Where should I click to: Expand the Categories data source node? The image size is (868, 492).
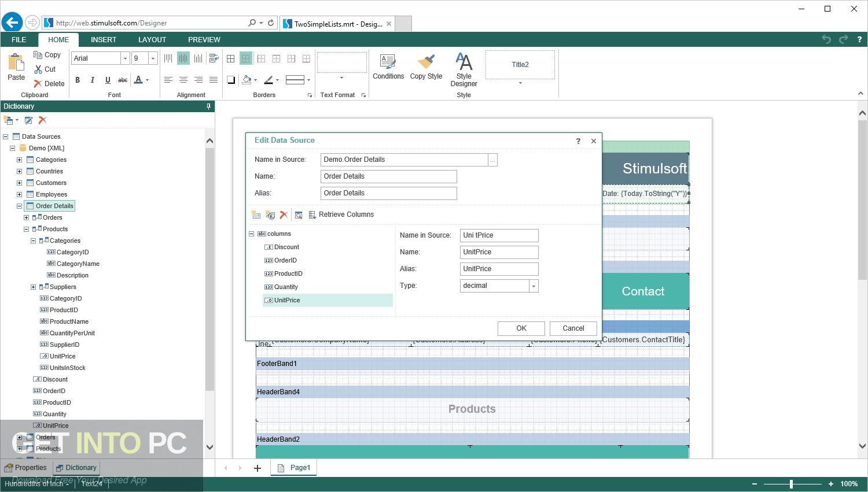pos(19,160)
